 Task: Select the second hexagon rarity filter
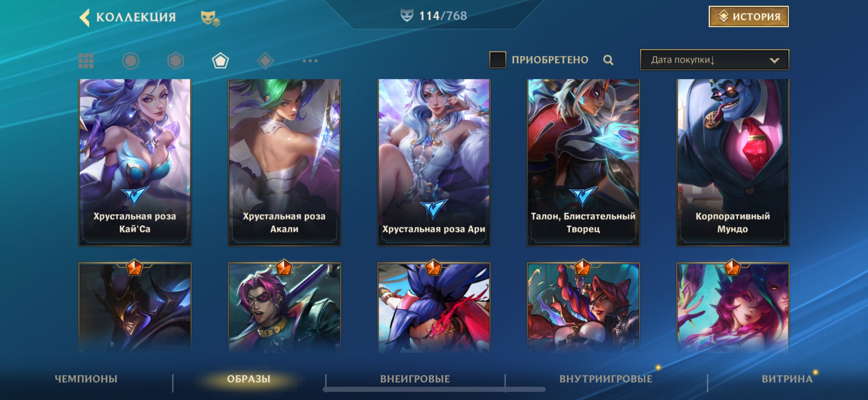coord(176,61)
